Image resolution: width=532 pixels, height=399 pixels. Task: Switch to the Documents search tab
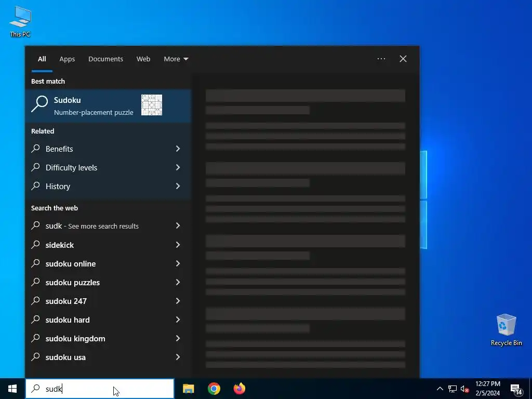pyautogui.click(x=105, y=59)
